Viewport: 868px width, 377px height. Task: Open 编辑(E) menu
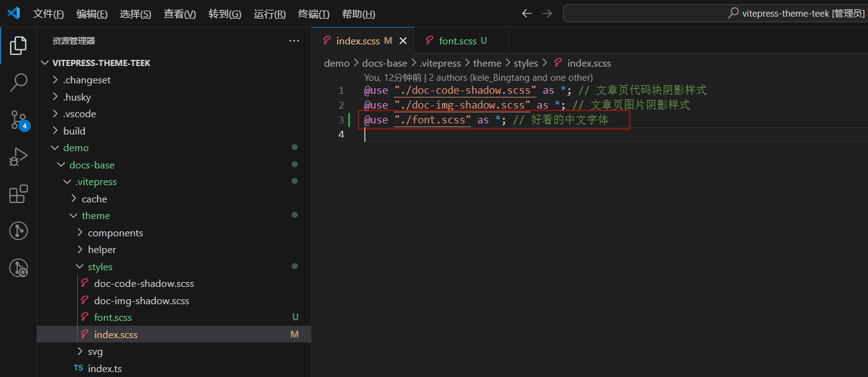click(x=92, y=14)
